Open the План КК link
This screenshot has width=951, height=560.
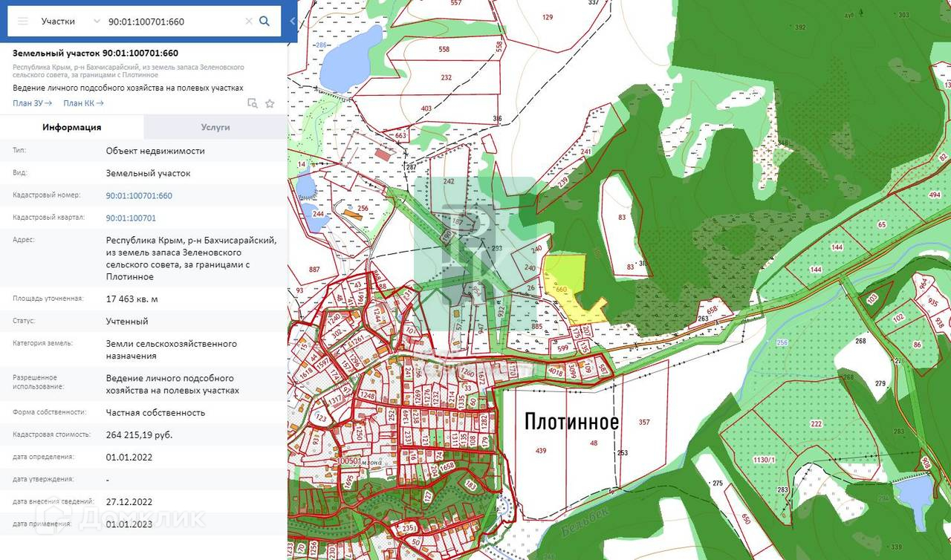click(83, 103)
